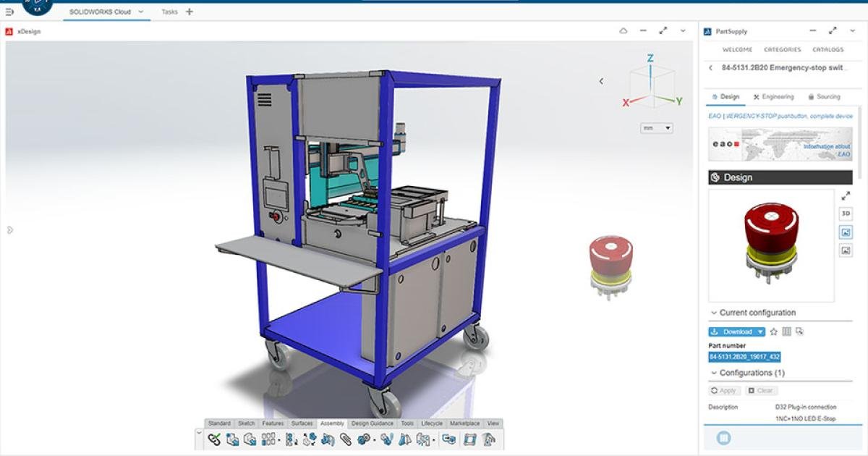Click the 3D preview button in PartSupply
868x456 pixels.
tap(846, 214)
